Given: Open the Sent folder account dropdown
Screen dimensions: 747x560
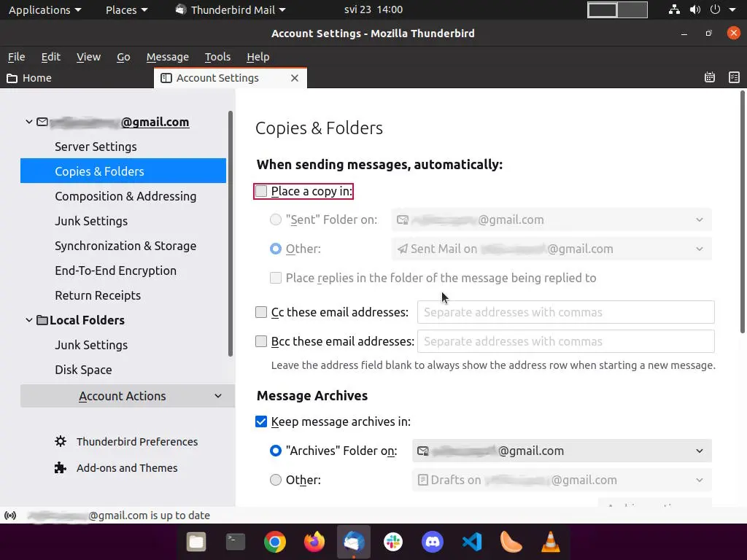Looking at the screenshot, I should click(x=551, y=219).
